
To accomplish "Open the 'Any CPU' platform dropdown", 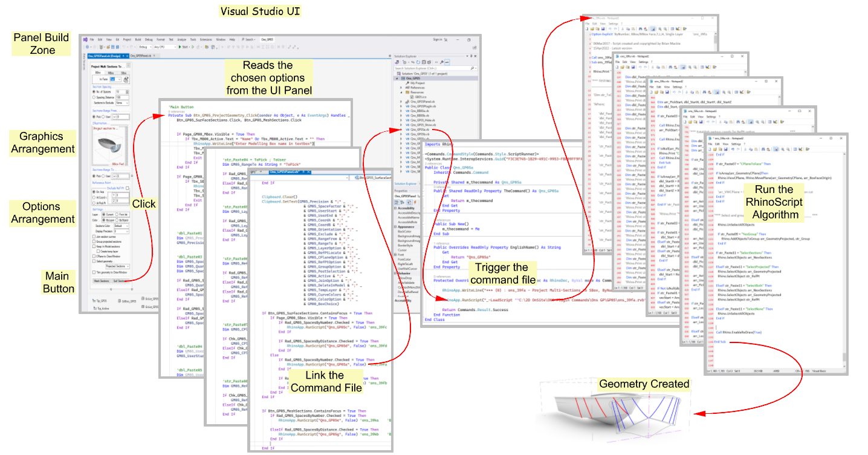I will pyautogui.click(x=165, y=47).
